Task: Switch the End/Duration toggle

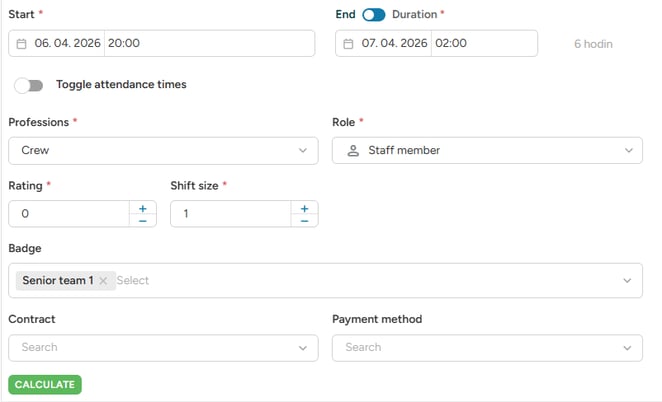Action: [x=373, y=15]
